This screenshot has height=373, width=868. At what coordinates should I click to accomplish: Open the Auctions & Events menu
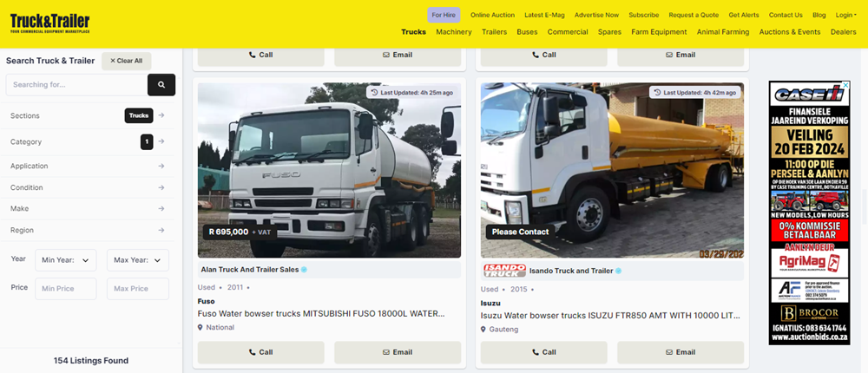[x=789, y=31]
